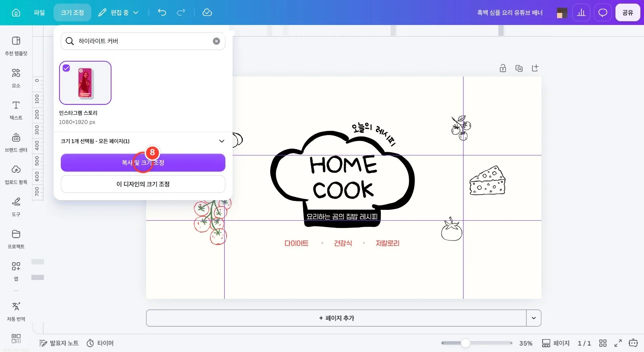
Task: Lock the page with the padlock icon
Action: point(503,68)
